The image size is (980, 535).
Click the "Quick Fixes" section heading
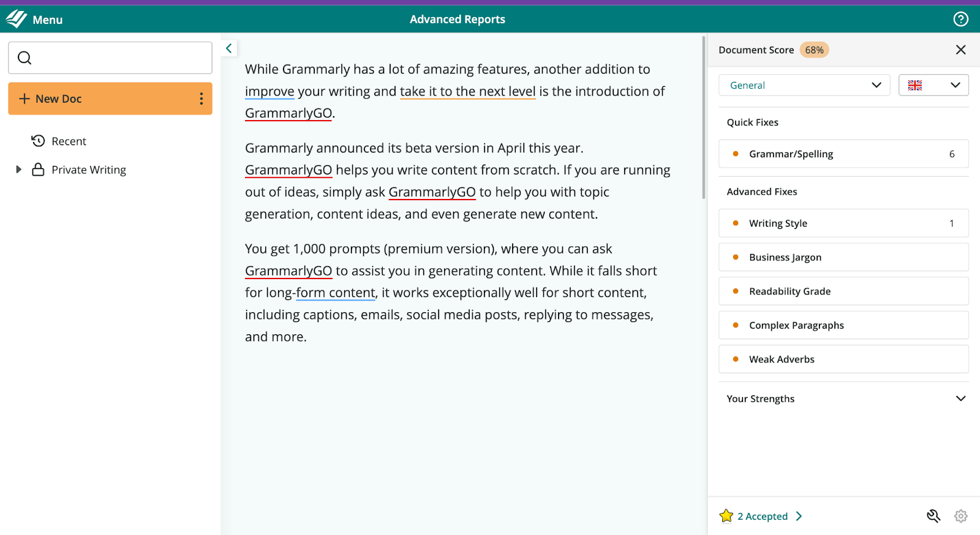pos(752,122)
